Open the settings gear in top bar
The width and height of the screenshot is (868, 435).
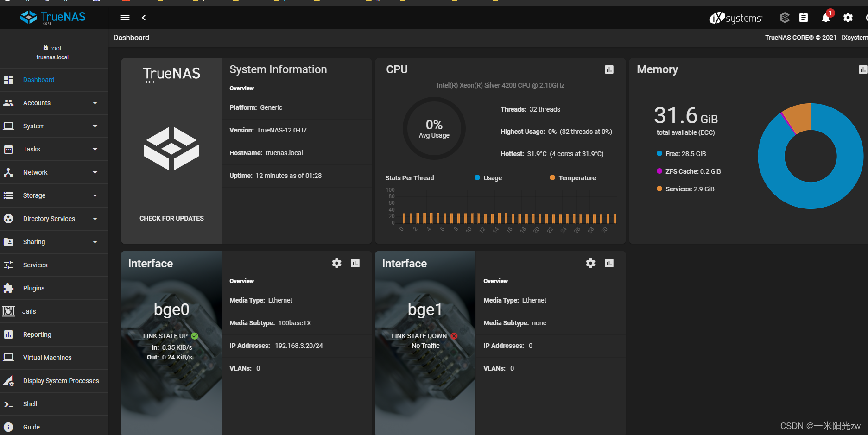(x=848, y=18)
